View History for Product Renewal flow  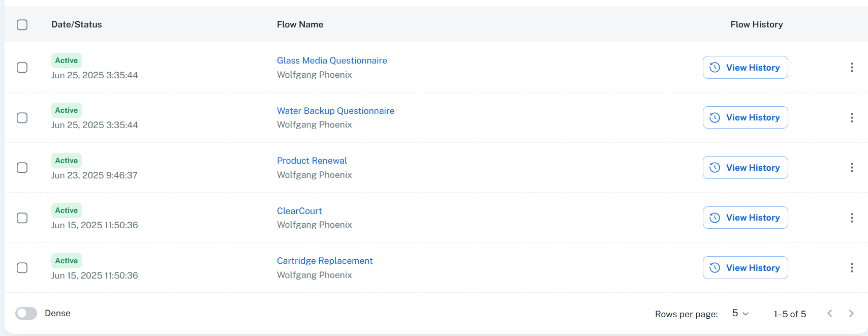point(745,168)
